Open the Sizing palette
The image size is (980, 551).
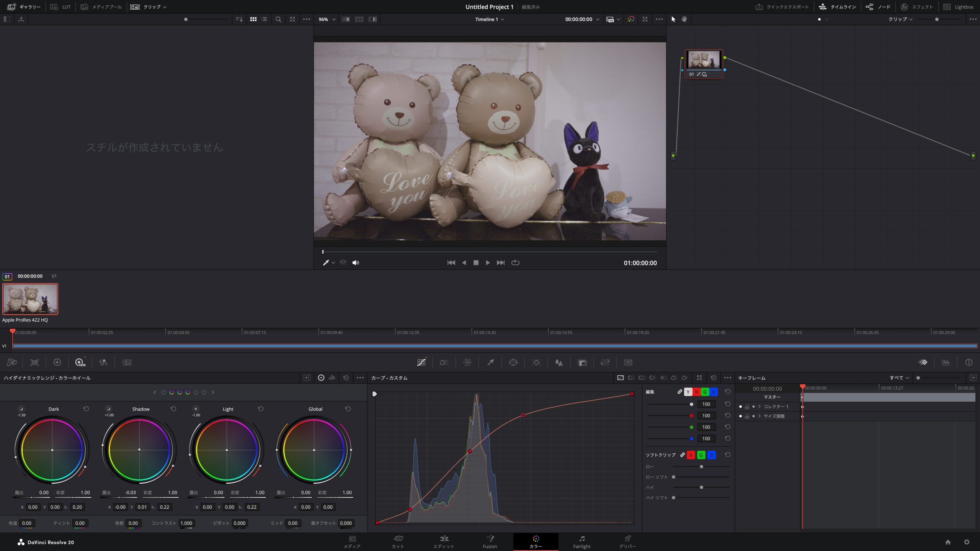click(605, 362)
